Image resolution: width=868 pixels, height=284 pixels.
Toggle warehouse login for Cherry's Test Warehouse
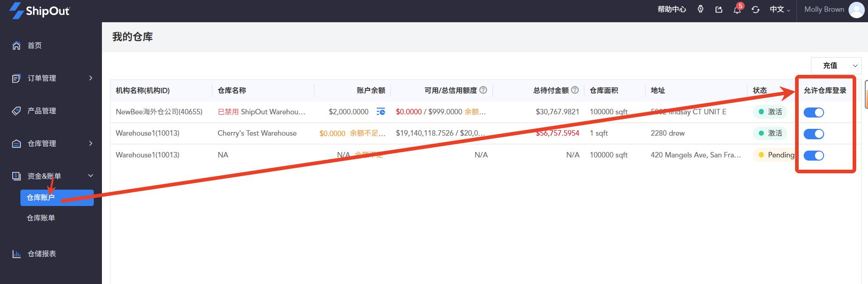click(814, 134)
